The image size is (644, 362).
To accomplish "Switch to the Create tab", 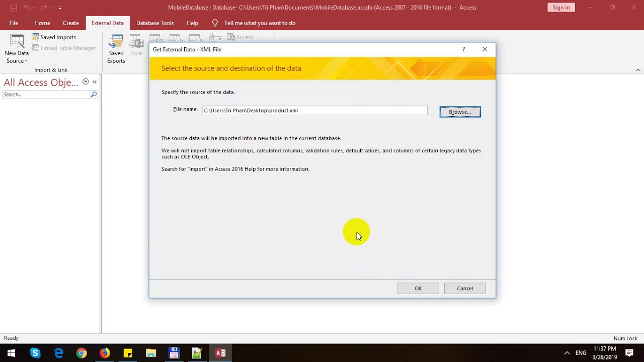I will click(x=71, y=23).
